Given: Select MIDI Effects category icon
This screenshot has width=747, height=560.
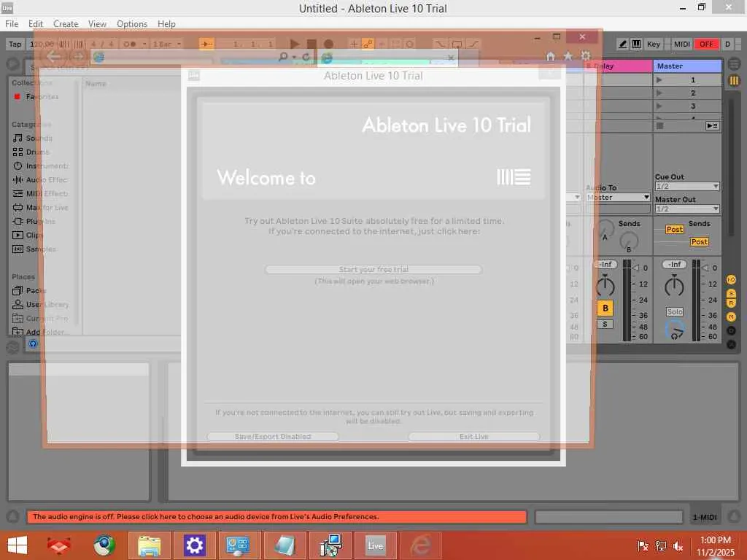Looking at the screenshot, I should tap(18, 193).
